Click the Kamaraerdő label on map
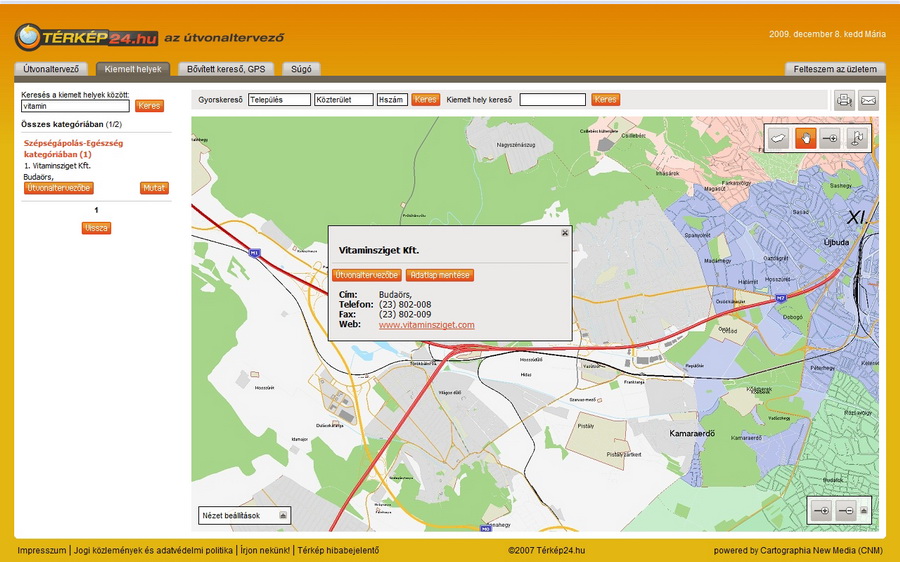900x562 pixels. 692,433
